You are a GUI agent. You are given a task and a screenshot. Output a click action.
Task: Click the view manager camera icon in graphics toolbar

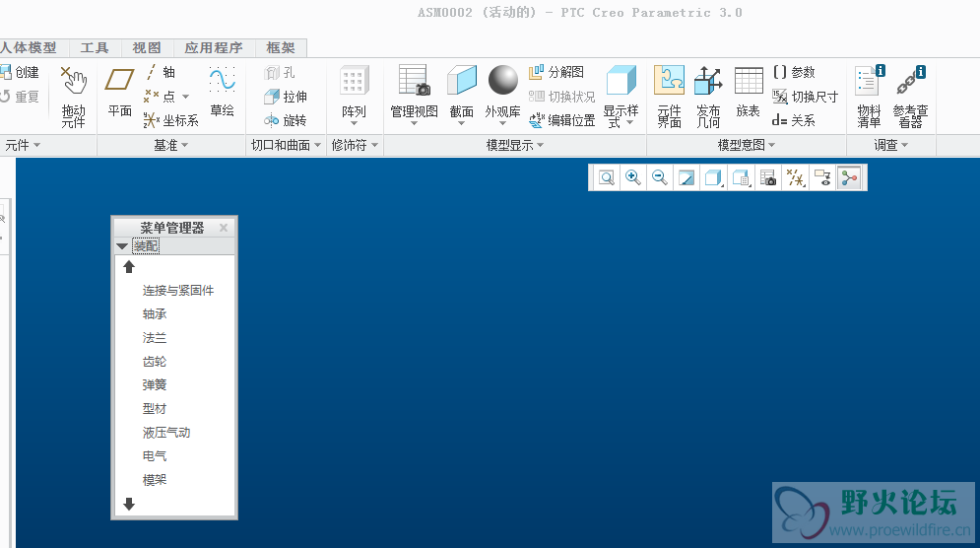pos(768,177)
